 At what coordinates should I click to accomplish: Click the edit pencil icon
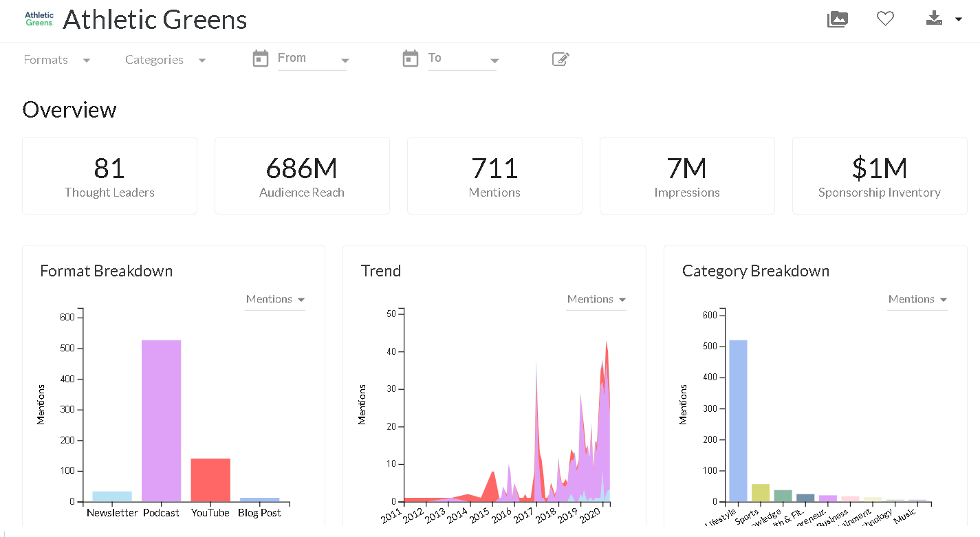[x=560, y=59]
